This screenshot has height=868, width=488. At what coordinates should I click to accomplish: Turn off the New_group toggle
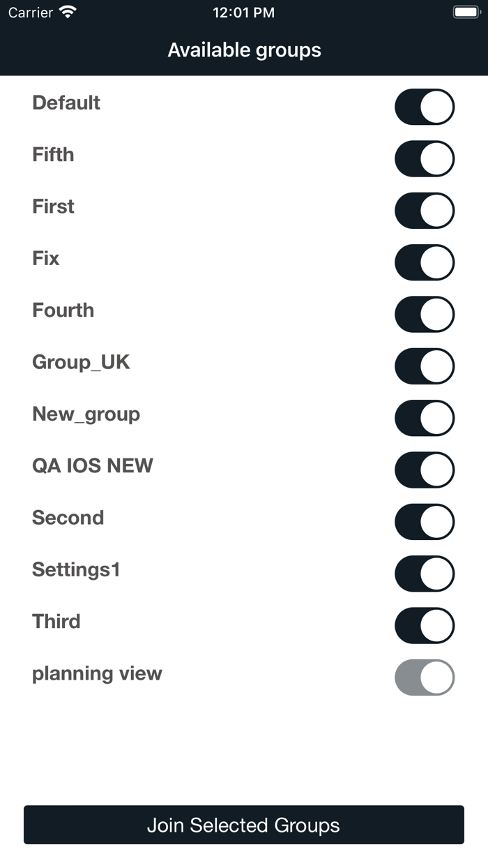click(x=425, y=418)
